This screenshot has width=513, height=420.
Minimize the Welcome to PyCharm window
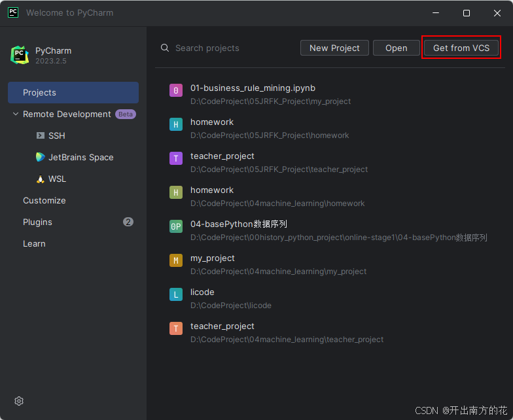tap(436, 13)
